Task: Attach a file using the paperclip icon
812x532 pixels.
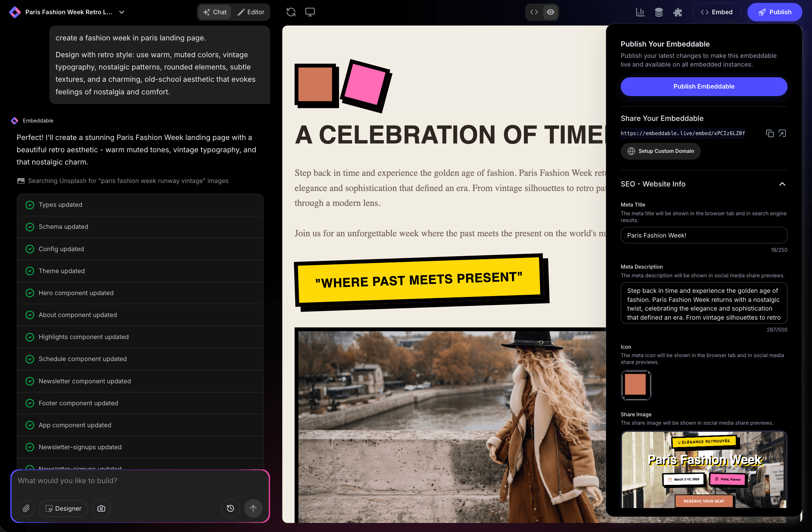Action: tap(26, 508)
